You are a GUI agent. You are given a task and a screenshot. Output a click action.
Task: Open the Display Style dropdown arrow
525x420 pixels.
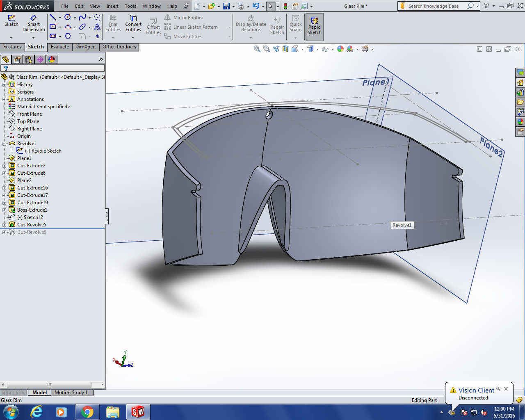[317, 50]
